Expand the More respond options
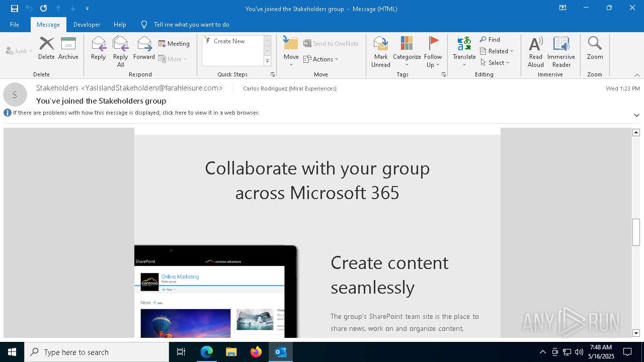Viewport: 644px width, 362px height. pos(173,59)
